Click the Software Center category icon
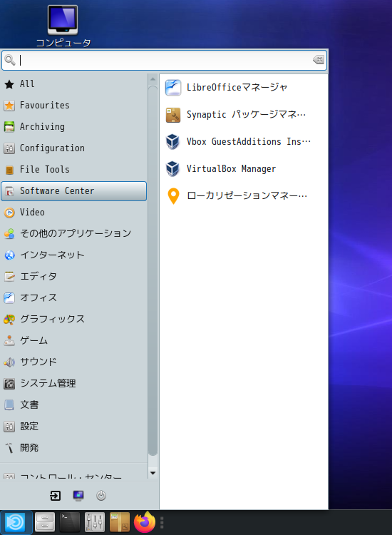This screenshot has height=535, width=392. [9, 191]
